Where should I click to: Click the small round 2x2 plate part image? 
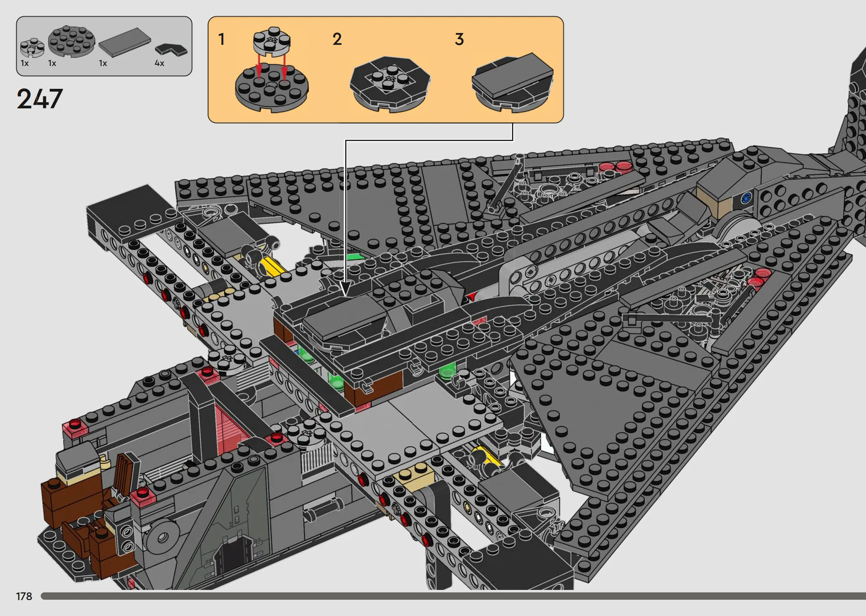click(x=32, y=48)
